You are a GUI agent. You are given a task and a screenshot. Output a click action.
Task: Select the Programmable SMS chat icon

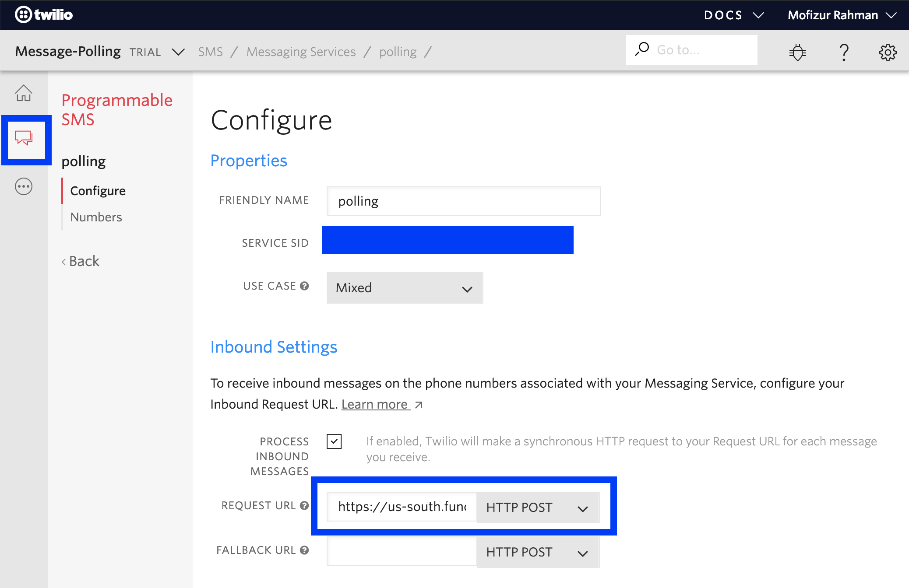coord(24,138)
